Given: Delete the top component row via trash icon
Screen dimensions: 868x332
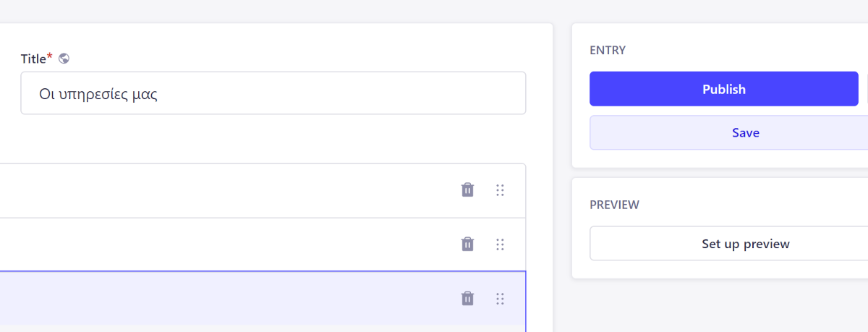Looking at the screenshot, I should tap(468, 190).
